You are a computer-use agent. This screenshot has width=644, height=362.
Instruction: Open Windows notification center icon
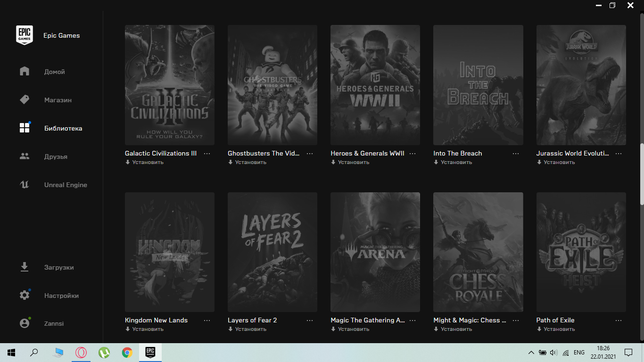pyautogui.click(x=628, y=353)
